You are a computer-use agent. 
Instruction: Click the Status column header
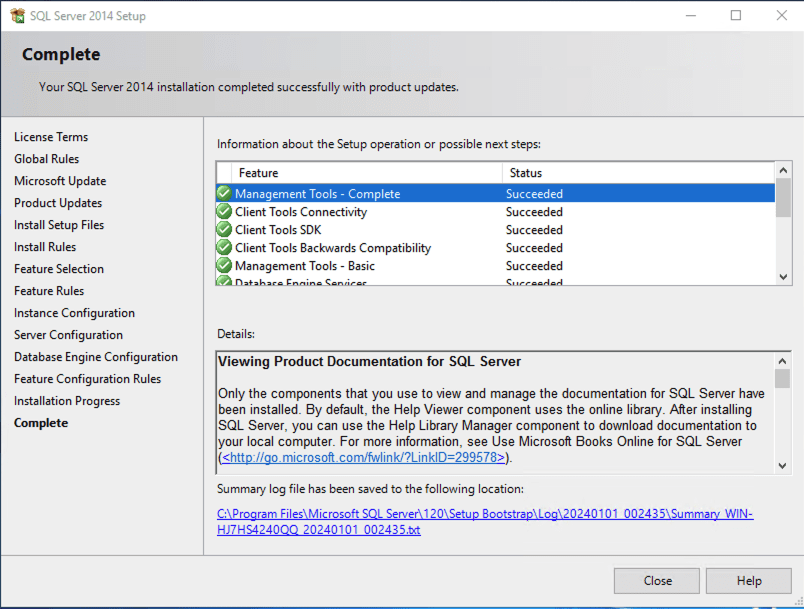coord(636,173)
